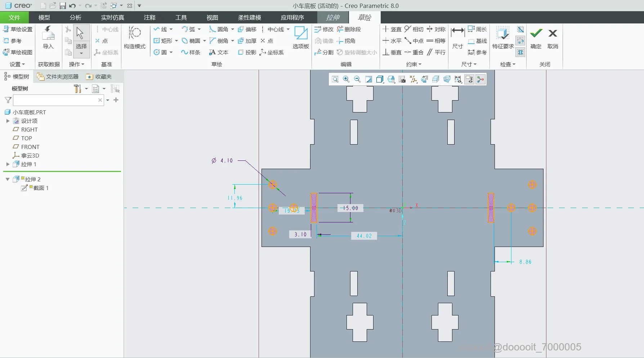Apply the Tangent (相切) constraint
644x358 pixels.
point(414,29)
